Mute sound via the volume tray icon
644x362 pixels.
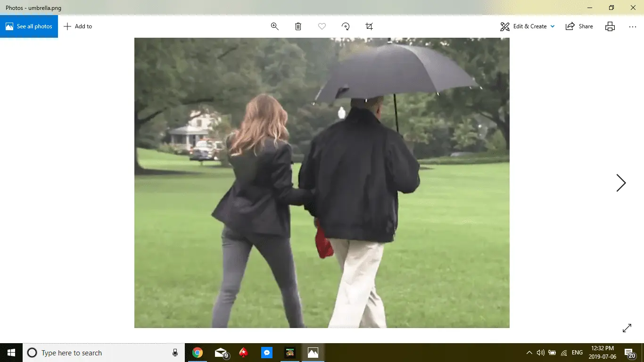click(540, 353)
